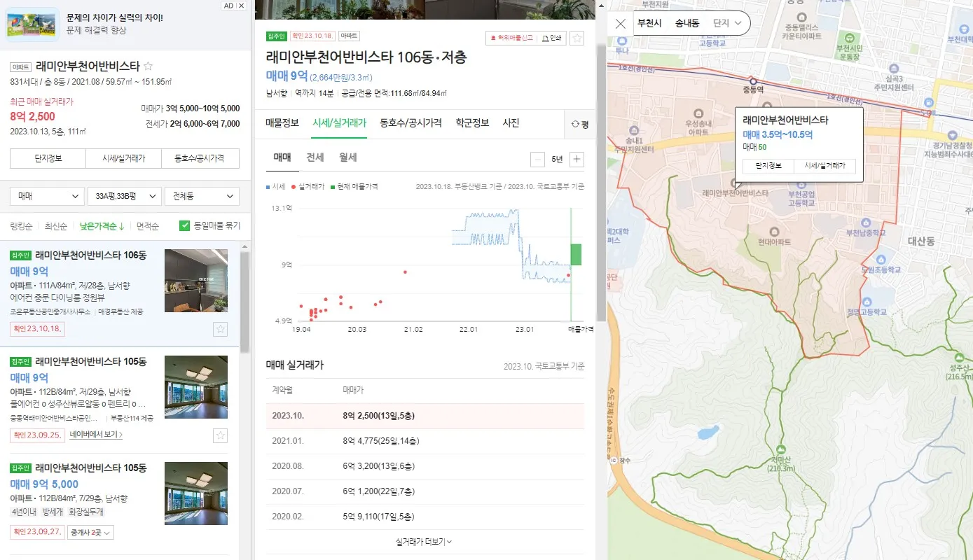Viewport: 973px width, 560px height.
Task: Open the 106동 listing thumbnail photo
Action: [x=196, y=281]
